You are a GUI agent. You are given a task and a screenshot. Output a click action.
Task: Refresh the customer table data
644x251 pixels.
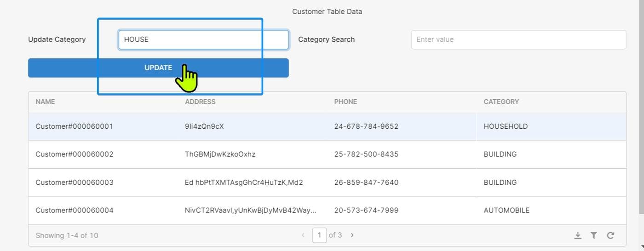[x=610, y=235]
